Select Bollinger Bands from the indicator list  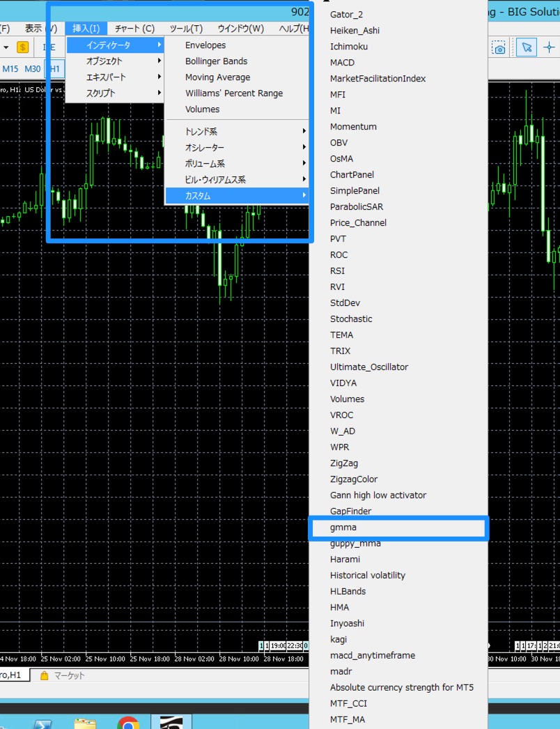217,61
